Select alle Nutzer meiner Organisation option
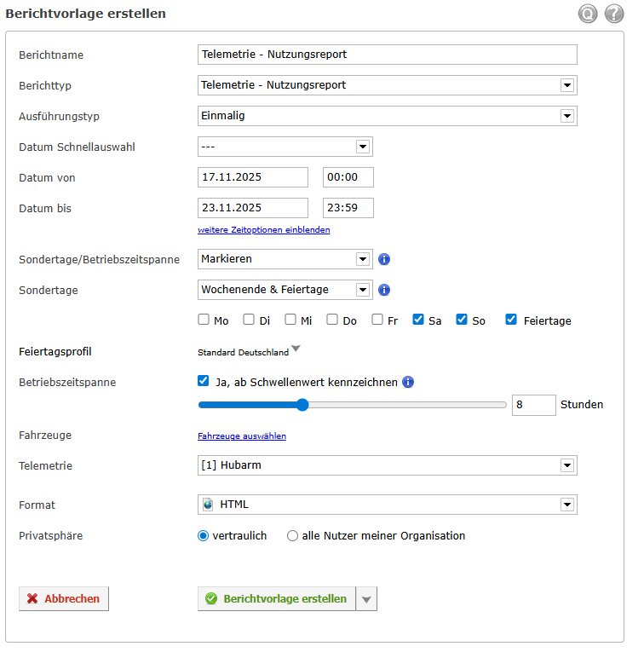 293,536
